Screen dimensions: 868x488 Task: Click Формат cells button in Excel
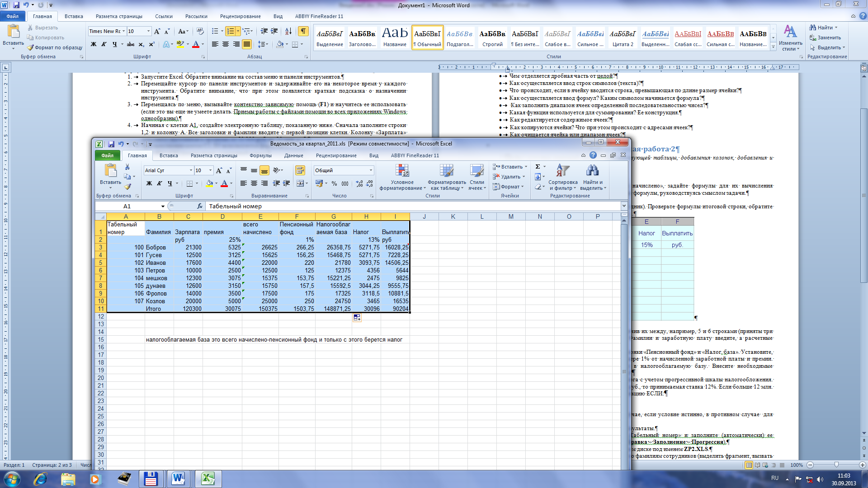coord(508,187)
